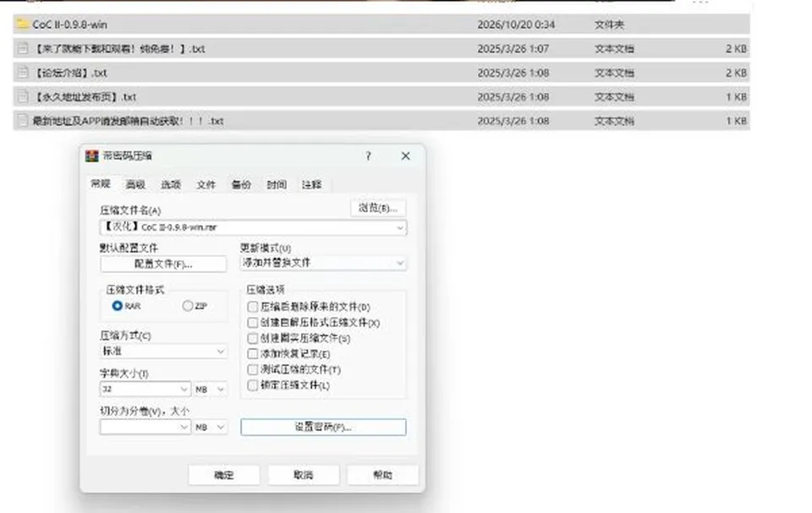The width and height of the screenshot is (812, 513).
Task: Click the file icon of 最新地址及APP请发邮箱自动获取 txt
Action: (x=22, y=121)
